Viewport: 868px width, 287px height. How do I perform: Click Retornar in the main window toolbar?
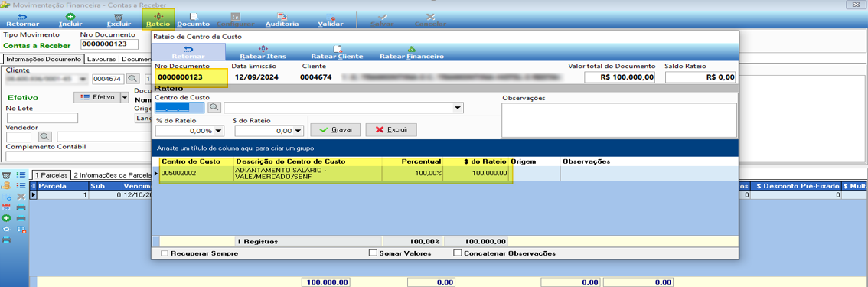(x=23, y=21)
